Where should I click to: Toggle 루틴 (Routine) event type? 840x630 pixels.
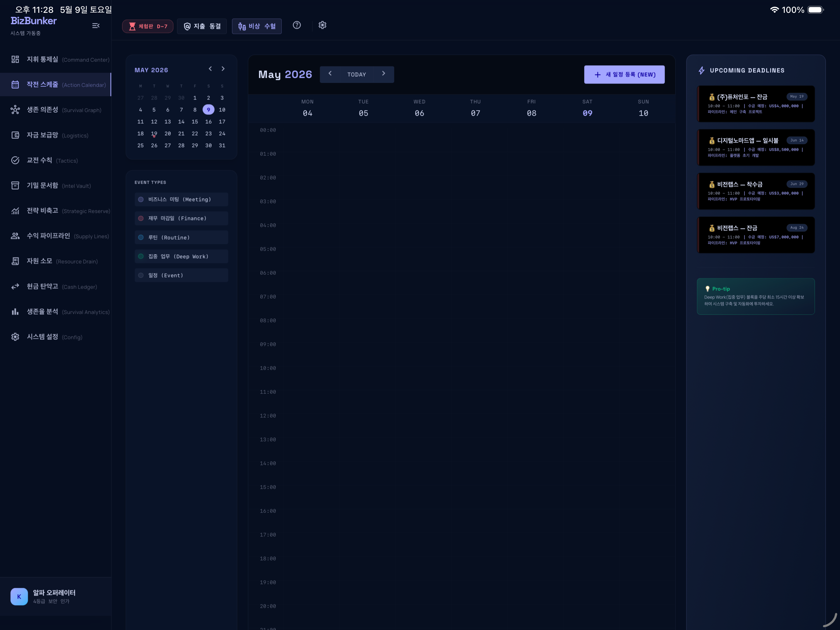[x=181, y=237]
